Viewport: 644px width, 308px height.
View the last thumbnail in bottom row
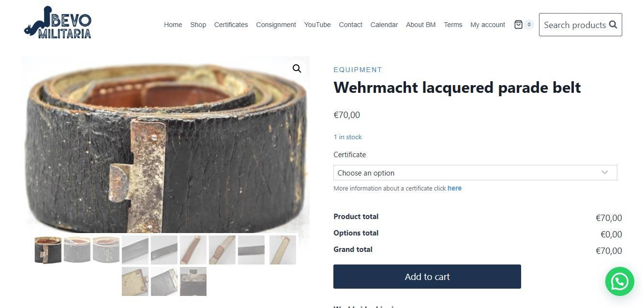click(x=193, y=281)
